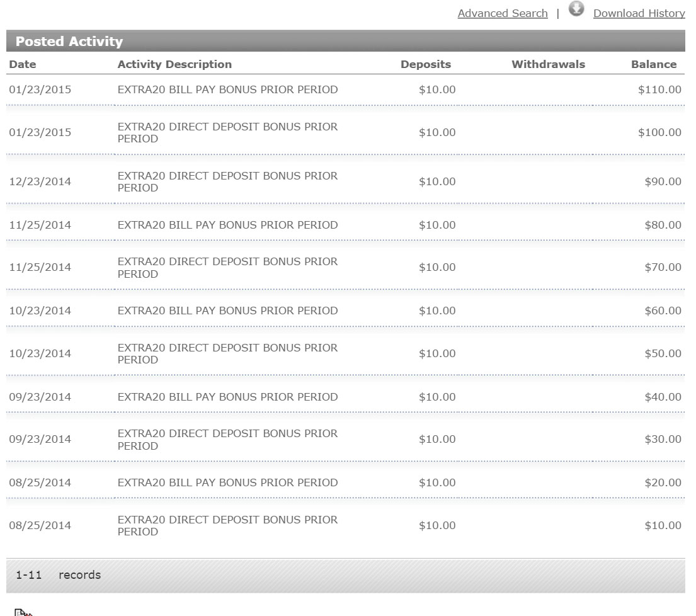Click the 11/25/2014 date in the $70.00 balance row

tap(40, 267)
